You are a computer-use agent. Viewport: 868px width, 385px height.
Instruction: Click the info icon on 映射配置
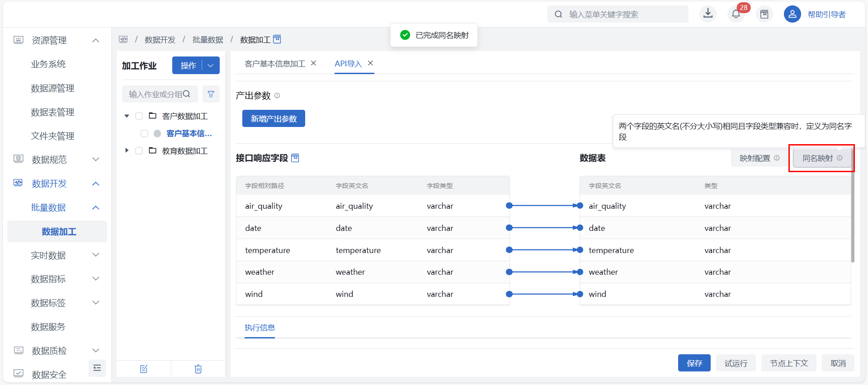[x=777, y=158]
